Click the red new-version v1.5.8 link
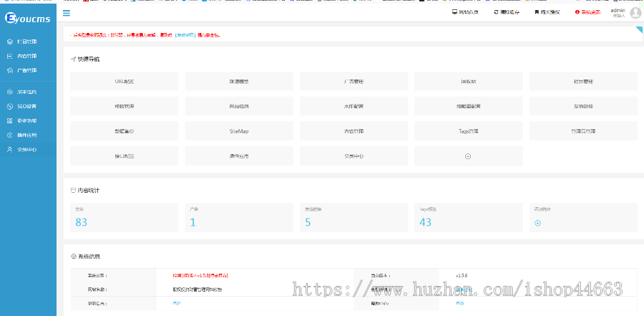 point(200,275)
